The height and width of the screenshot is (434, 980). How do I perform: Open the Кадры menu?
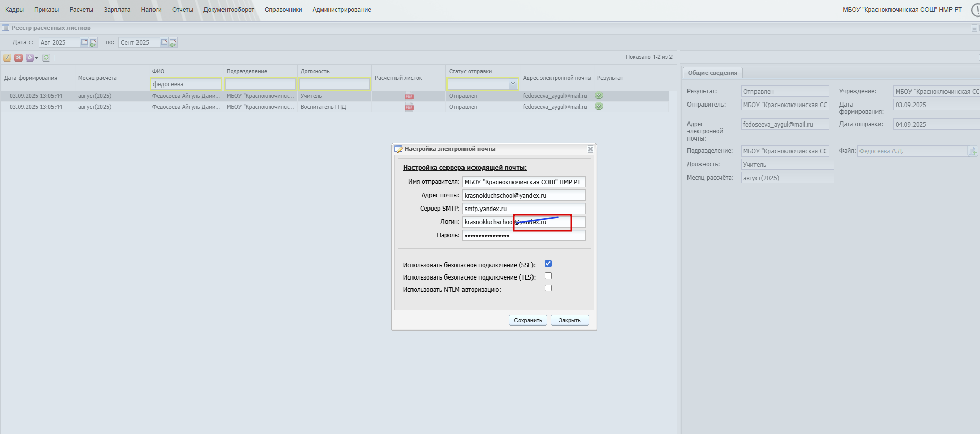(x=14, y=10)
